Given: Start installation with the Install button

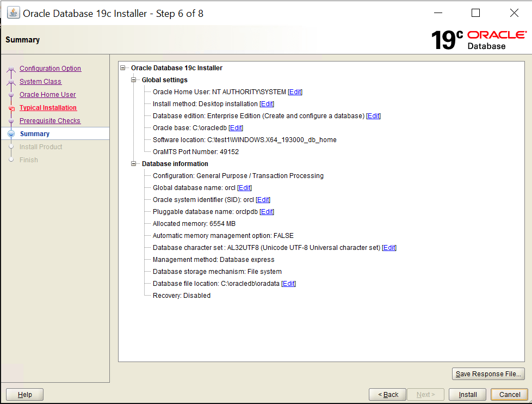Looking at the screenshot, I should tap(467, 395).
